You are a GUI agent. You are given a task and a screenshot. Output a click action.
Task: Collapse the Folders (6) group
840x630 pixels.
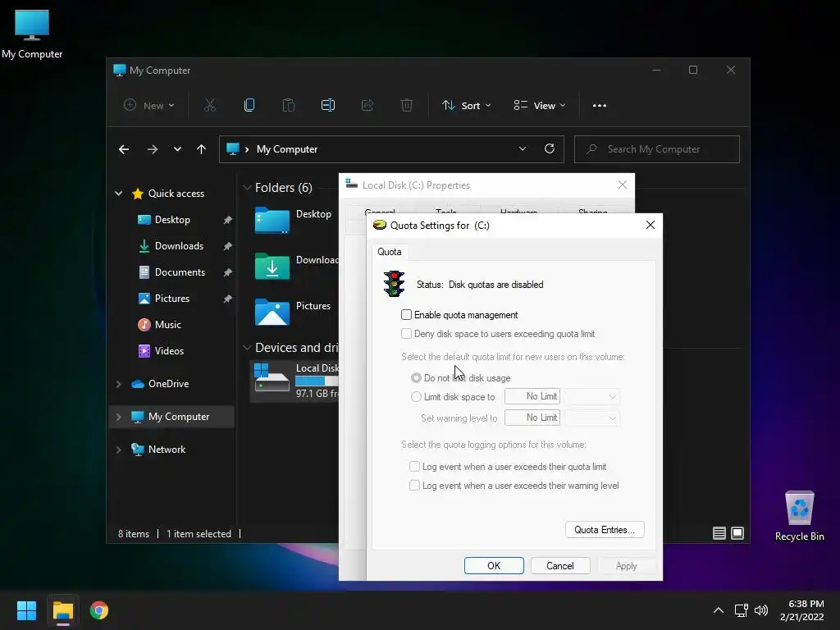click(x=247, y=188)
